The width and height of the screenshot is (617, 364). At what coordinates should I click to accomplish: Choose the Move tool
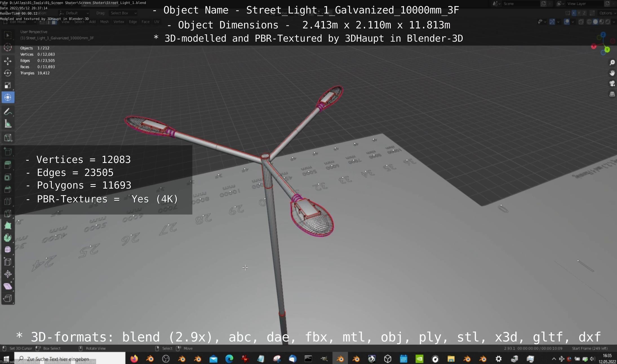pyautogui.click(x=8, y=61)
